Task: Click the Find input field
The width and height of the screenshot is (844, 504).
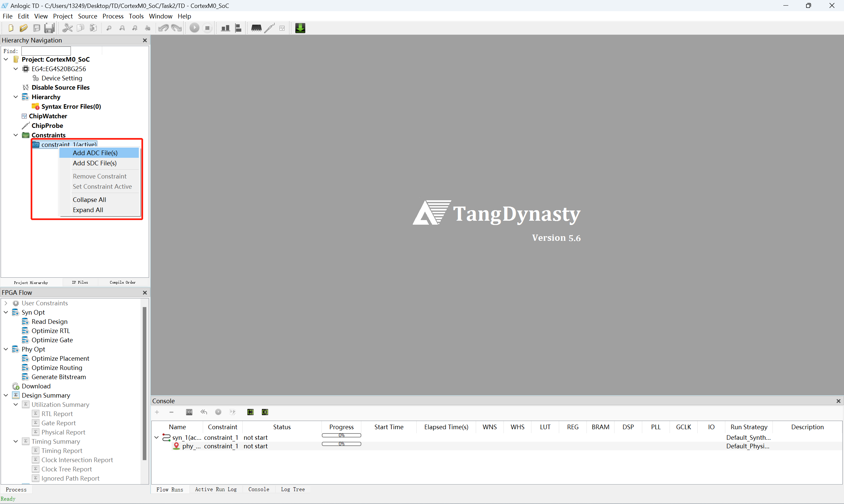Action: pos(46,51)
